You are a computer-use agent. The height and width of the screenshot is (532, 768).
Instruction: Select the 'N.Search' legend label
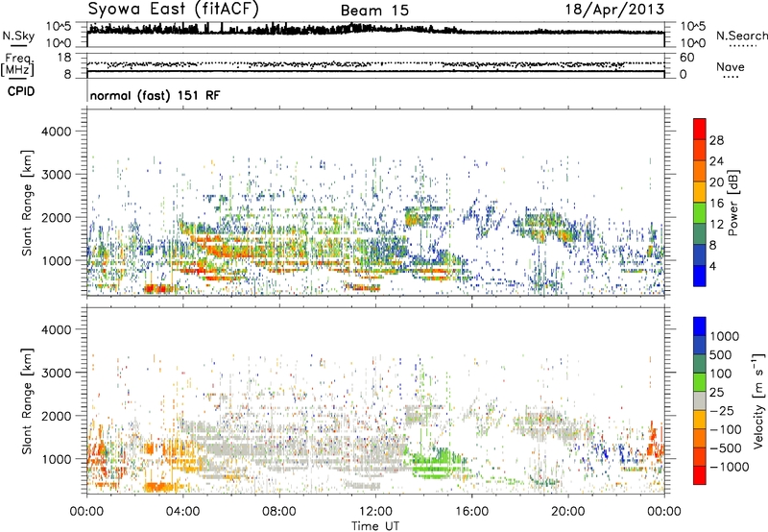(741, 36)
